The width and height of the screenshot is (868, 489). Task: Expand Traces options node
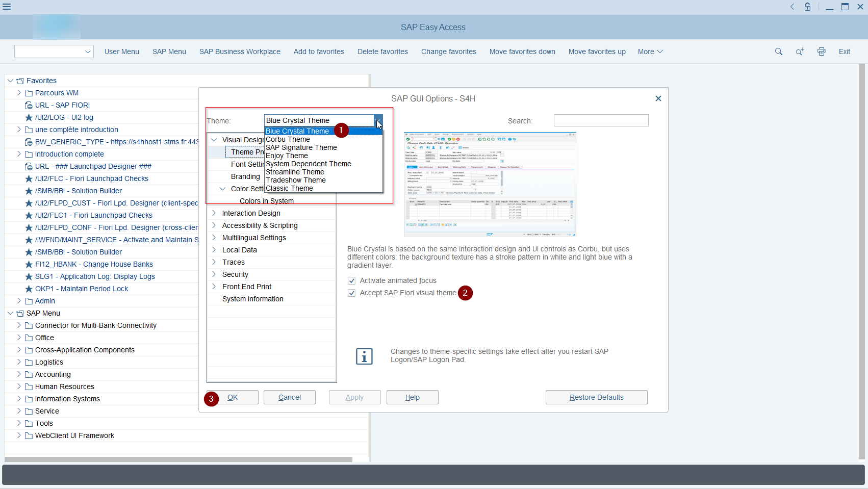(214, 262)
